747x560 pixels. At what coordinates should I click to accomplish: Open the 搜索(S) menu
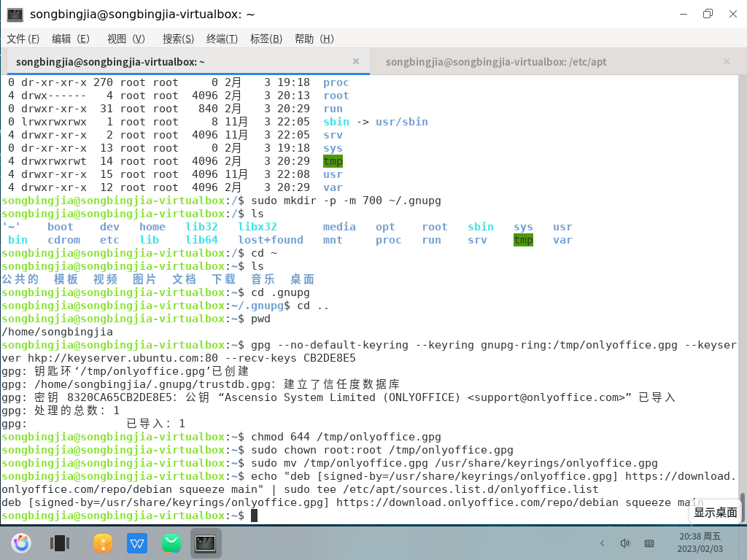(x=178, y=39)
